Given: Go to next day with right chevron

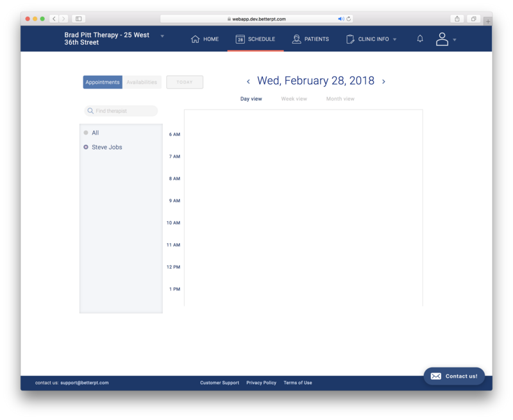Looking at the screenshot, I should 383,81.
